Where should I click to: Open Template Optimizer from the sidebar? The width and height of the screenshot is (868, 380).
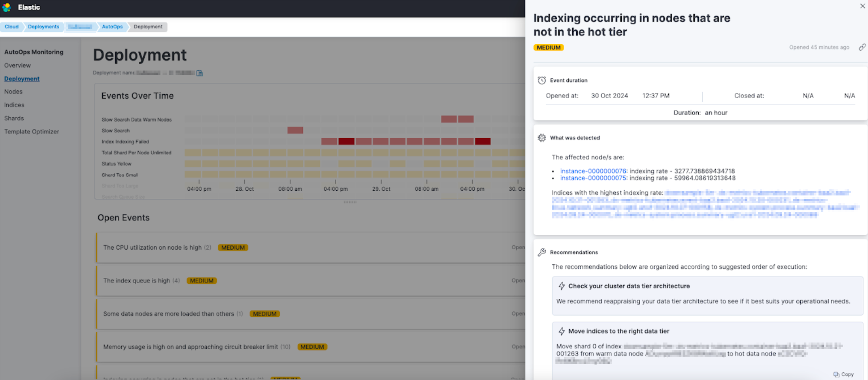(x=31, y=132)
